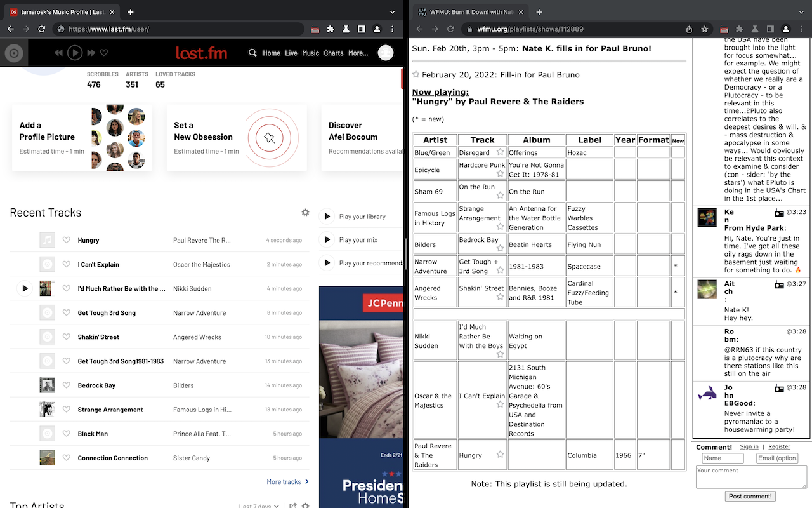This screenshot has height=508, width=812.
Task: Toggle heart on Shakin' Street row
Action: [x=67, y=337]
